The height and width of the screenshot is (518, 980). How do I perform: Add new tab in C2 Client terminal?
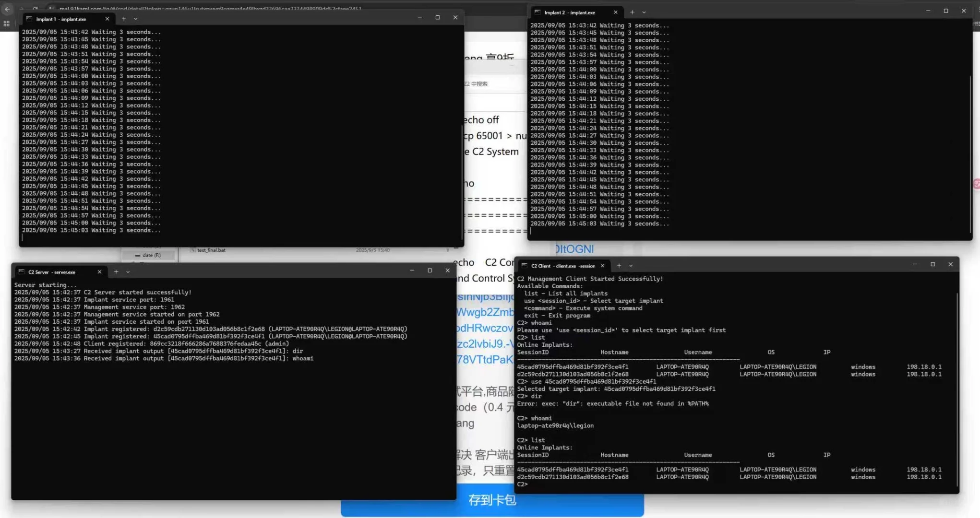click(619, 266)
